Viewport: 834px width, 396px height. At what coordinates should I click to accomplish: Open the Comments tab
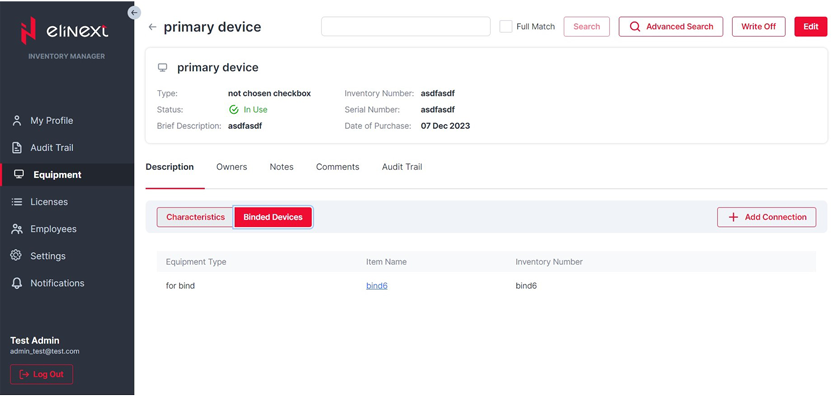pyautogui.click(x=337, y=167)
